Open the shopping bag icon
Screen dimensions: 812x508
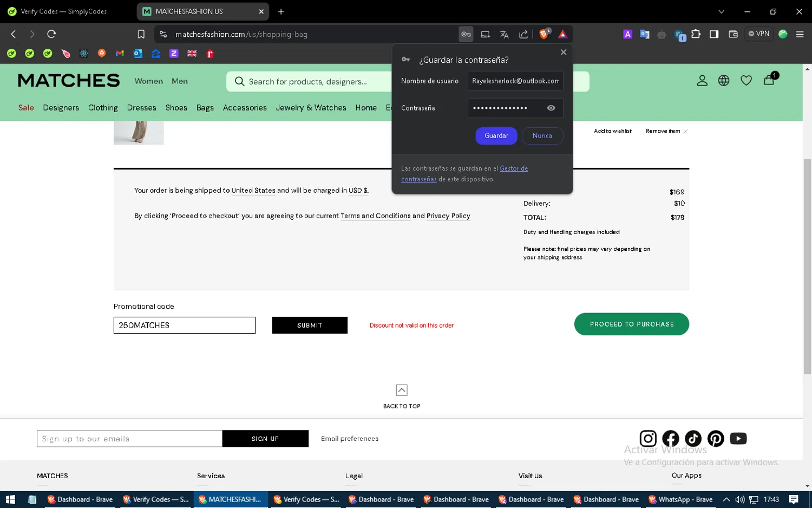[x=770, y=79]
